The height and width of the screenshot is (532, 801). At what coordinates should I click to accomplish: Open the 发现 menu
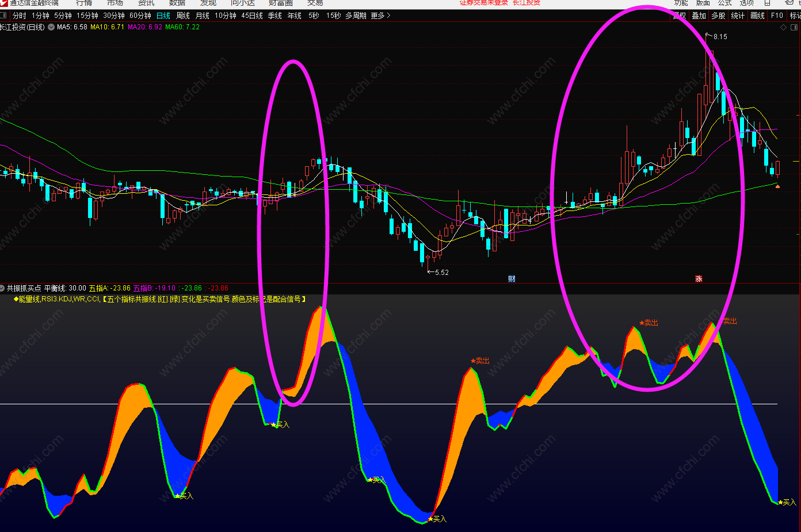pos(208,3)
